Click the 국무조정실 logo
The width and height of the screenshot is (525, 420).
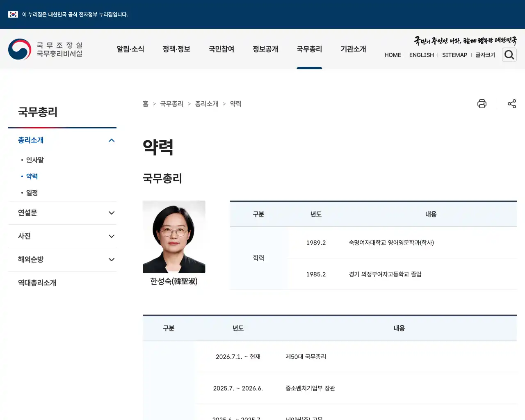[x=46, y=49]
